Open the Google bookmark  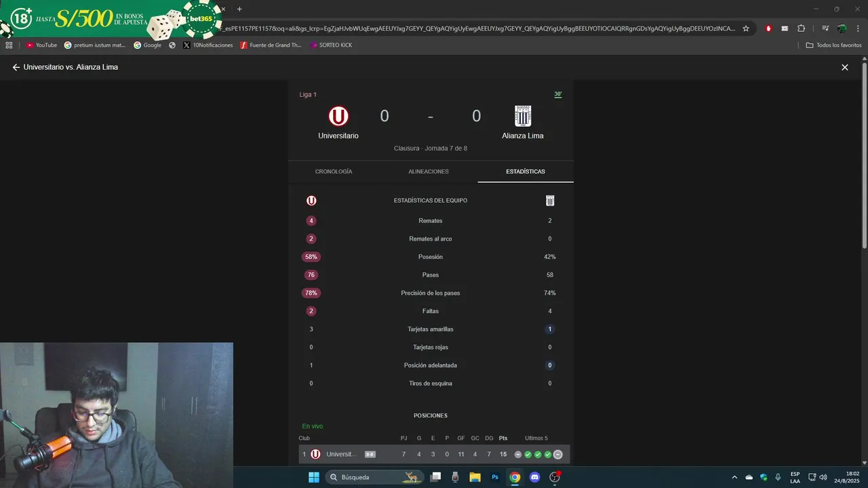tap(147, 45)
